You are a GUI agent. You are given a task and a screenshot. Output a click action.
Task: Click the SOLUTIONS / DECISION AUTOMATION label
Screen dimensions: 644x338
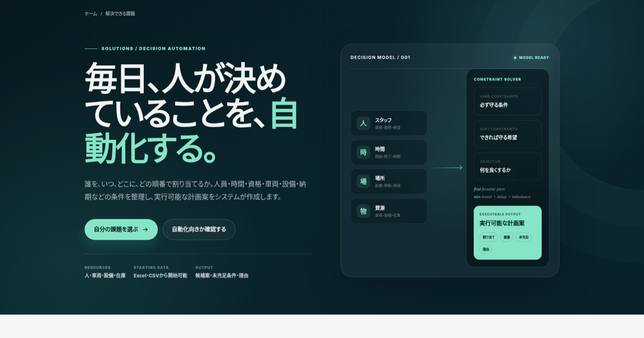point(153,48)
